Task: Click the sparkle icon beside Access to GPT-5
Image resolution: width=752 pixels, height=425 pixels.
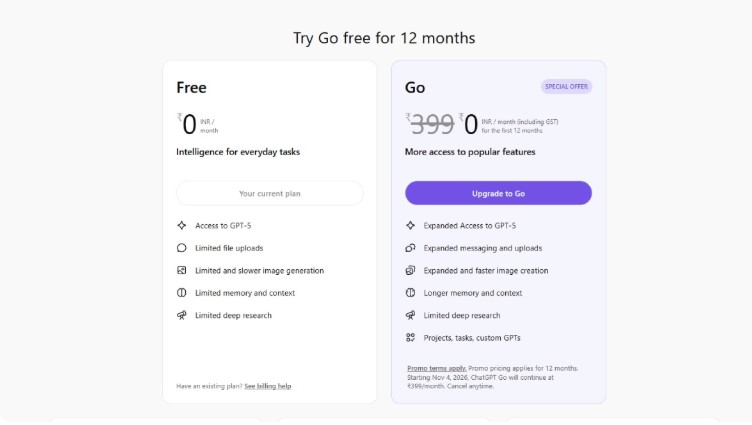Action: tap(181, 226)
